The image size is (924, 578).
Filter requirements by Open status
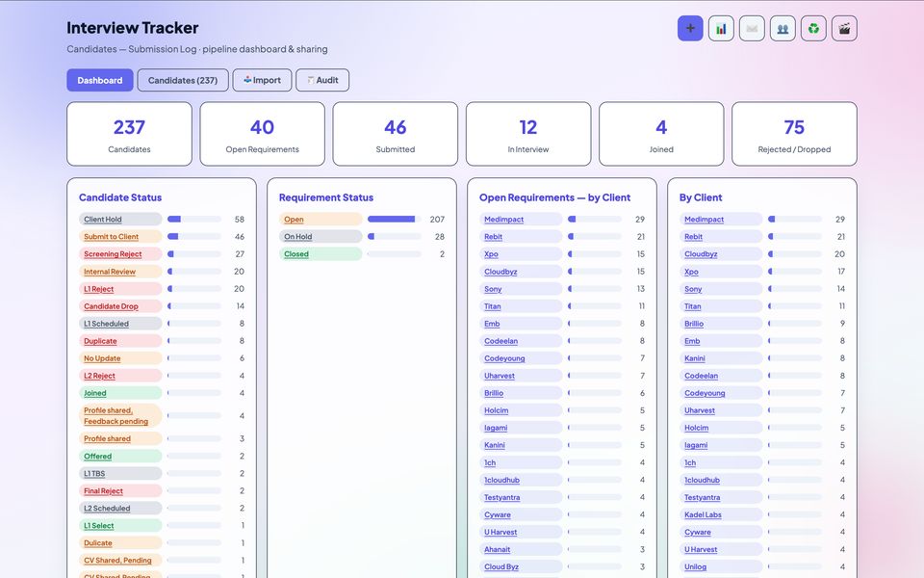pyautogui.click(x=321, y=219)
